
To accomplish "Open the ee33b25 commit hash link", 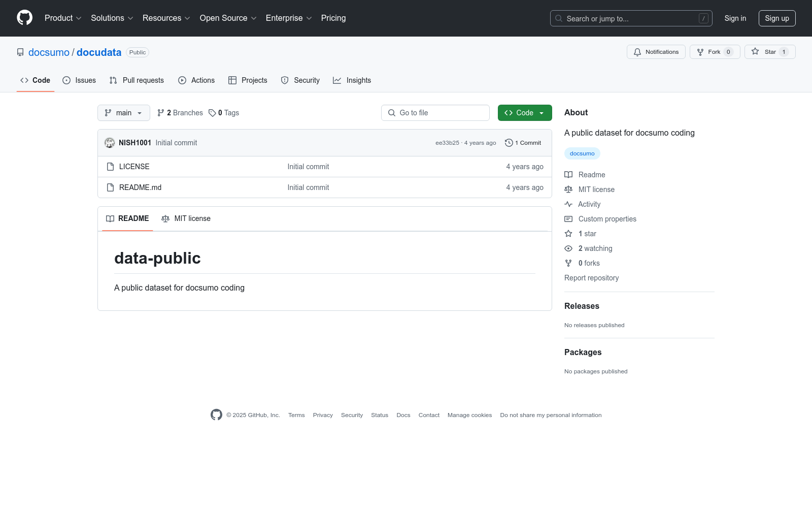I will tap(447, 143).
